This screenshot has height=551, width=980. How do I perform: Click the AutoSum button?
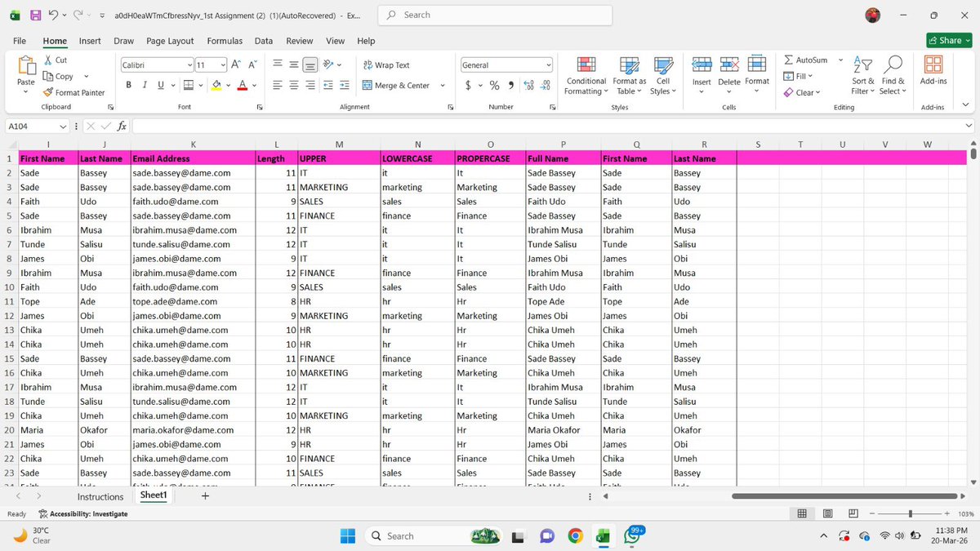pyautogui.click(x=806, y=60)
